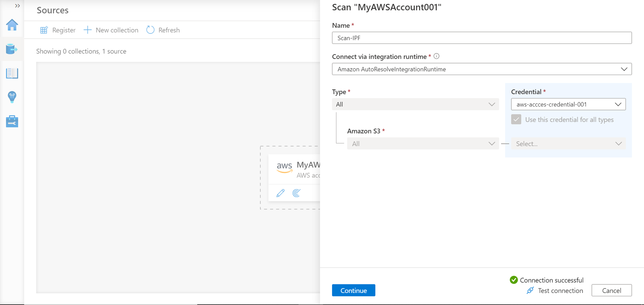
Task: Click the integration runtime info icon
Action: click(x=436, y=56)
